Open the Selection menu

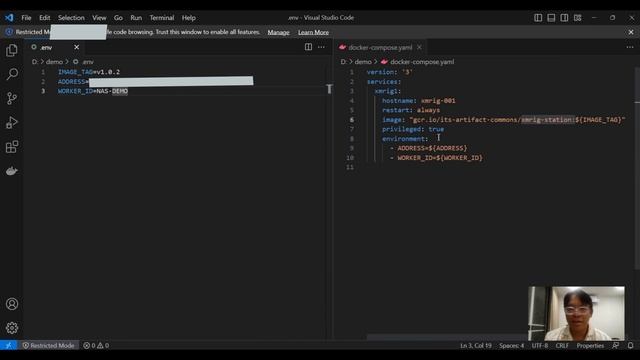tap(71, 18)
